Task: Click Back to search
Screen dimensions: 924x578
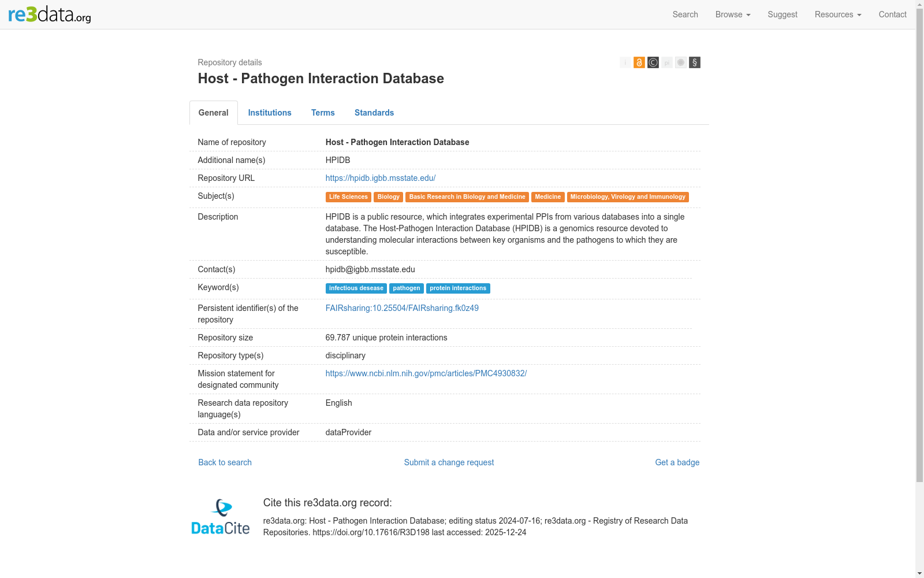Action: pos(225,462)
